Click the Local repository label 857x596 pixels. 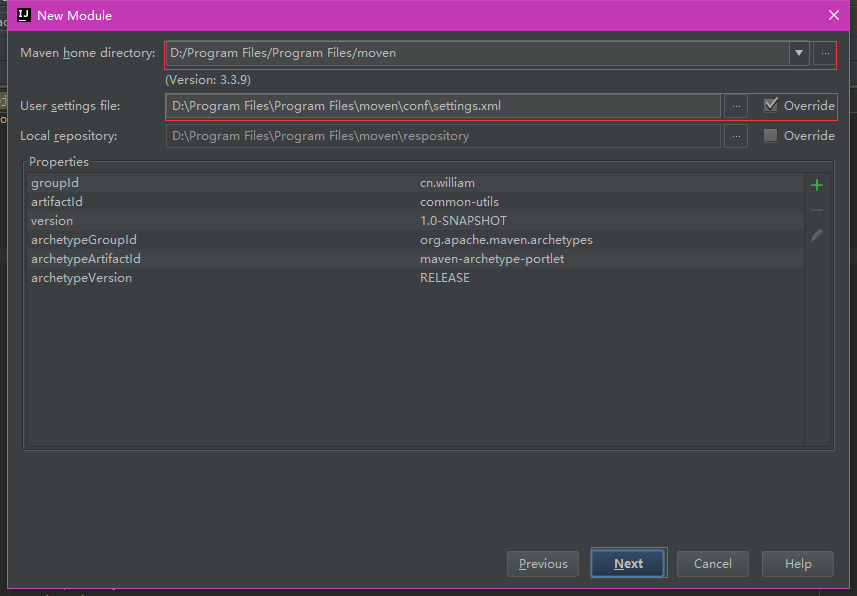click(68, 136)
